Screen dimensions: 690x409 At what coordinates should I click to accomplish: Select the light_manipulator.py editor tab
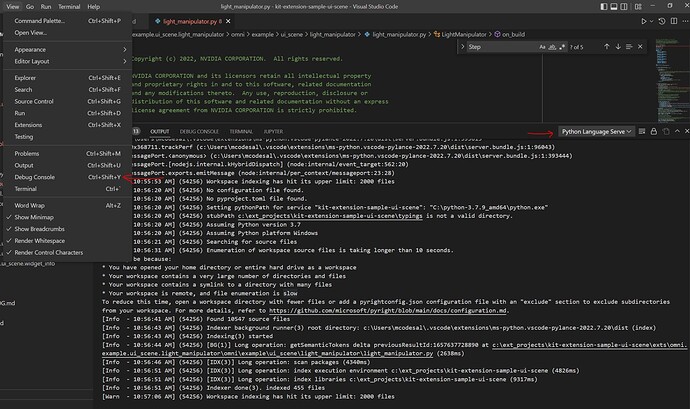click(x=191, y=21)
